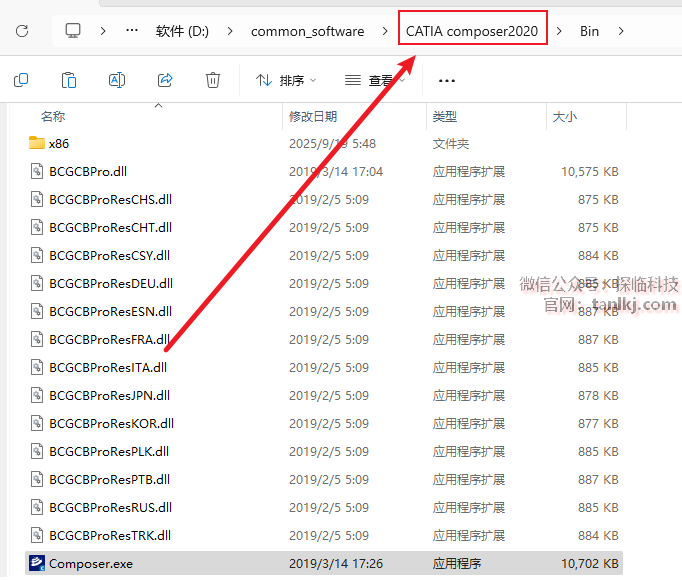Sort by 名称 column header
The image size is (682, 580).
[x=53, y=117]
